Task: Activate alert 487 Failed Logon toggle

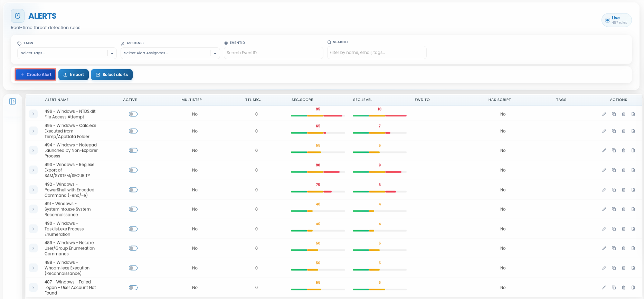Action: click(x=133, y=288)
